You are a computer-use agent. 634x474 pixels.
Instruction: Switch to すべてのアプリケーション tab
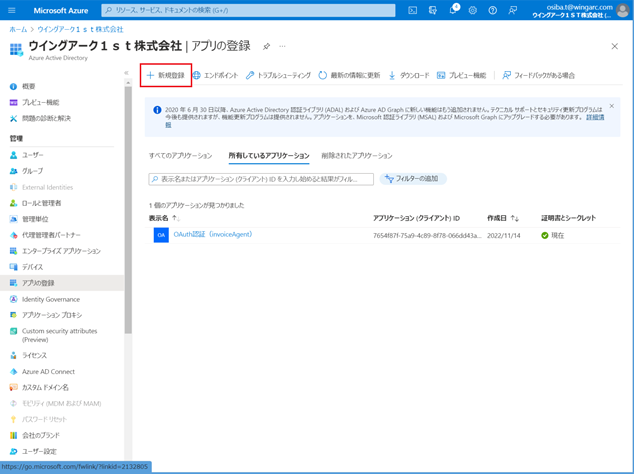click(180, 156)
